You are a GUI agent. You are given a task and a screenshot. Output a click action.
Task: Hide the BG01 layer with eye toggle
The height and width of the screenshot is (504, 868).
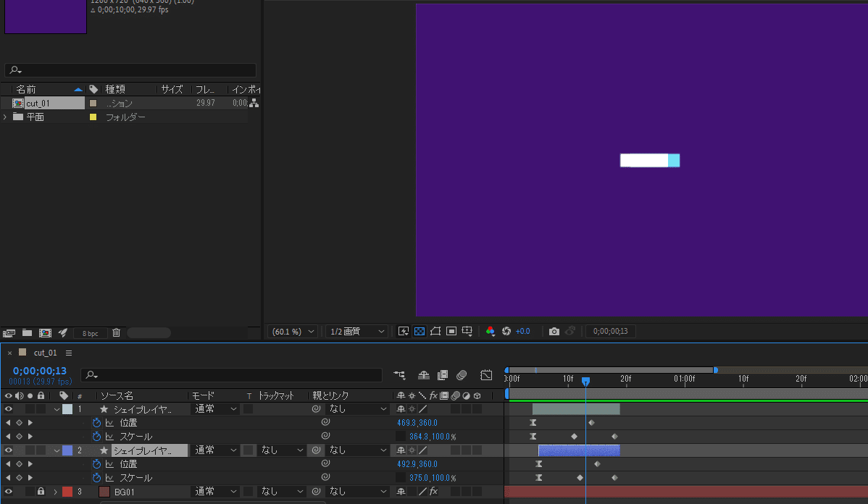[8, 491]
